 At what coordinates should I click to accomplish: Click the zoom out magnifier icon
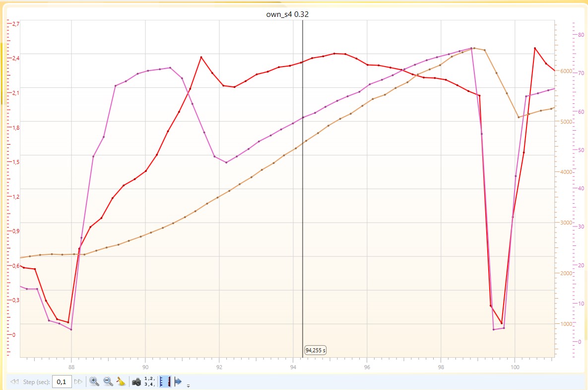108,382
